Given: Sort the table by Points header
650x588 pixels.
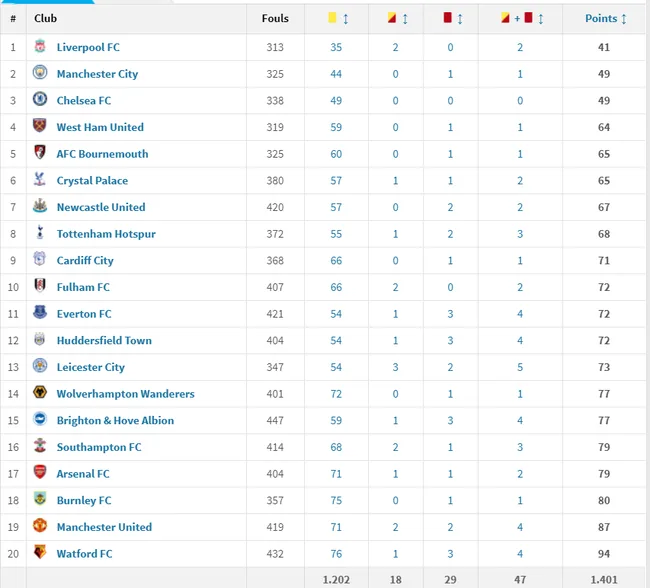Looking at the screenshot, I should (x=605, y=18).
